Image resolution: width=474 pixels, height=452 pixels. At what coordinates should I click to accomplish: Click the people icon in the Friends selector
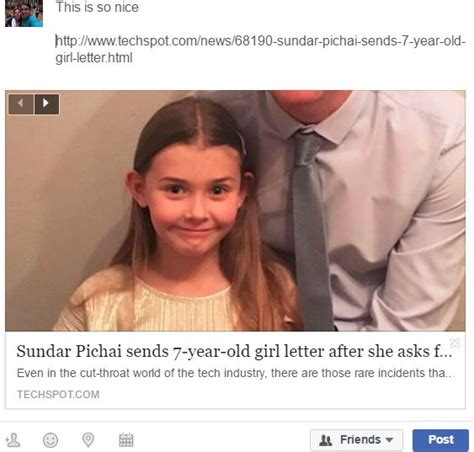pos(325,440)
